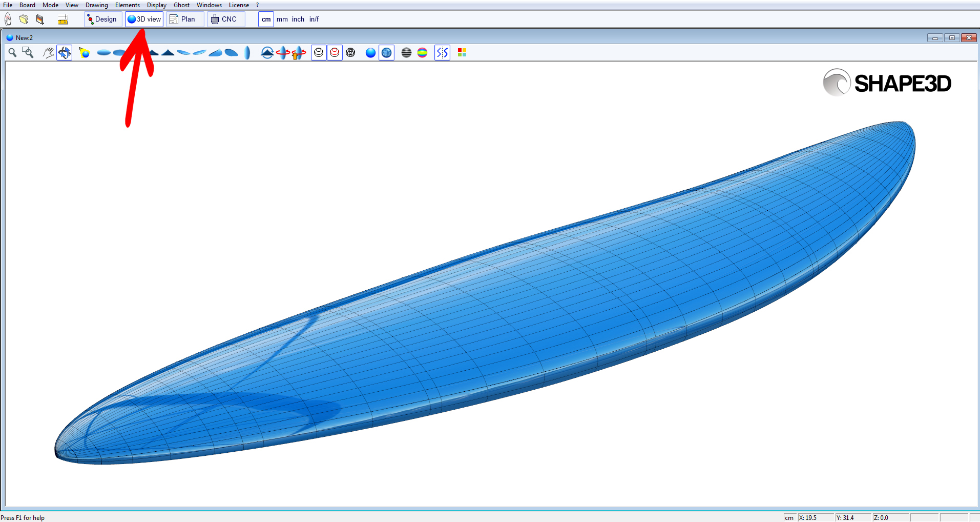
Task: Open a file with the folder icon
Action: tap(24, 19)
